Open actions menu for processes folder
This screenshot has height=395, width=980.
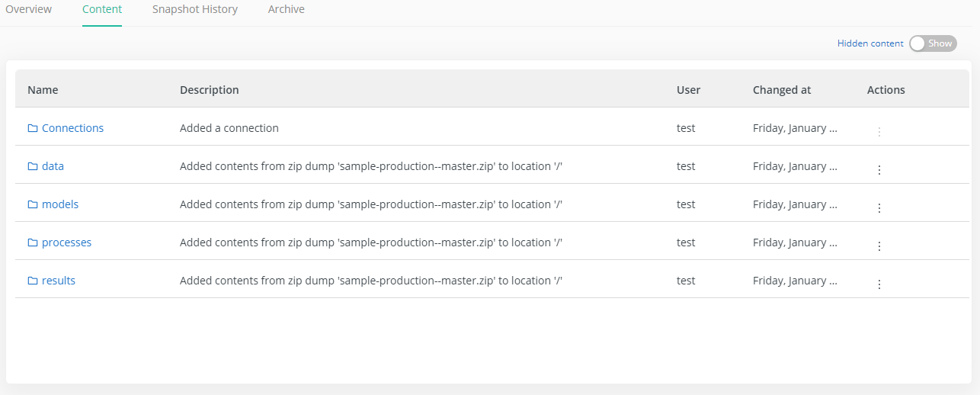(x=879, y=246)
